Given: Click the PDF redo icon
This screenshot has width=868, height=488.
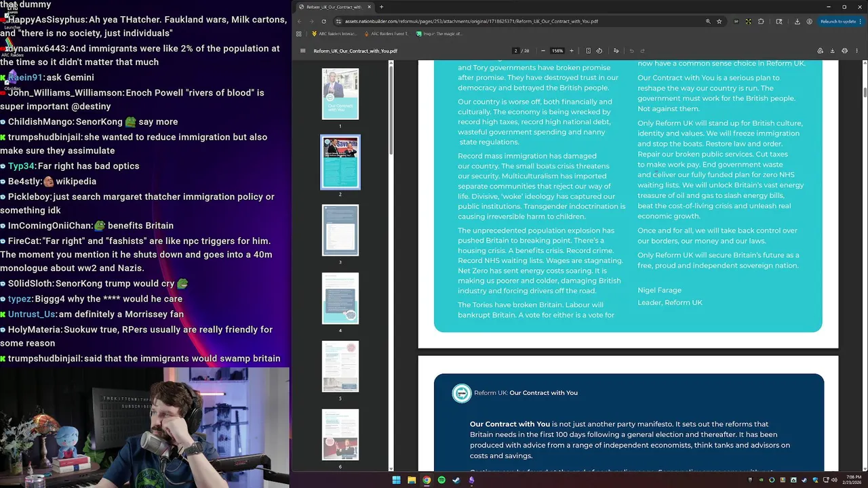Looking at the screenshot, I should point(642,51).
